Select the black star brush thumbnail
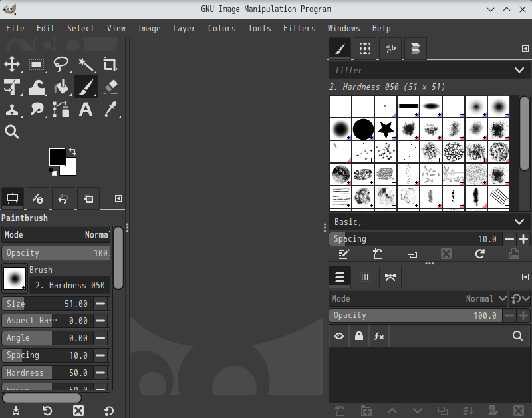532x418 pixels. click(x=386, y=128)
